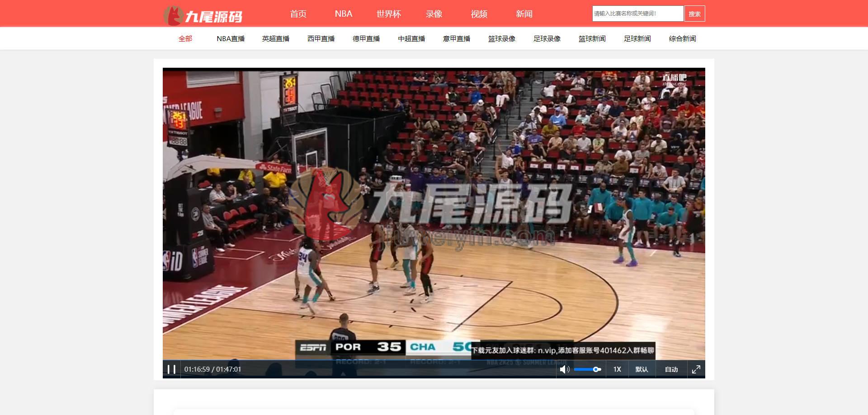Open the 录像 section
This screenshot has height=415, width=868.
pyautogui.click(x=434, y=14)
